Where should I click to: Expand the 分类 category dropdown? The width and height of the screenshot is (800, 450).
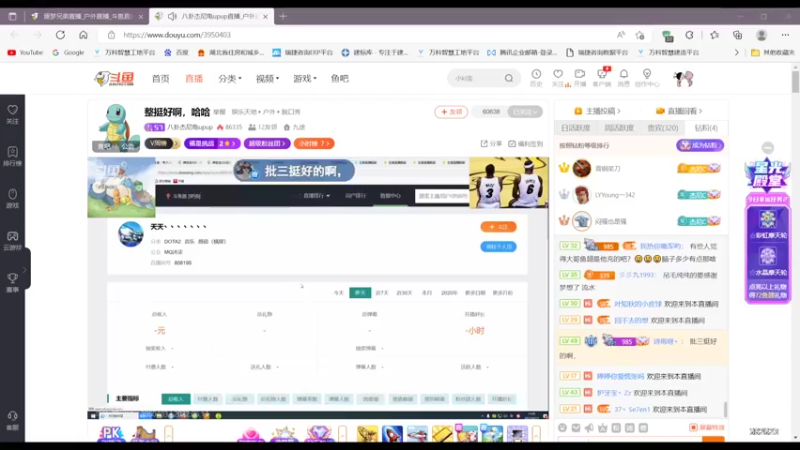230,79
